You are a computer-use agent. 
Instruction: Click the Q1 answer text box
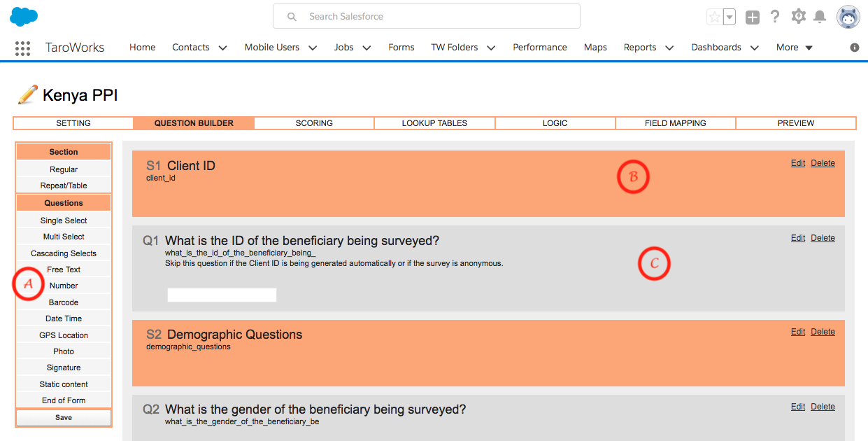pos(222,295)
